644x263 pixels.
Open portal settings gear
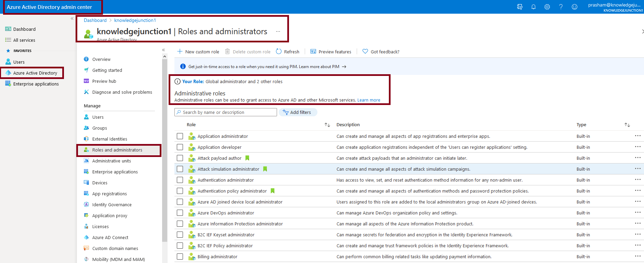tap(547, 7)
